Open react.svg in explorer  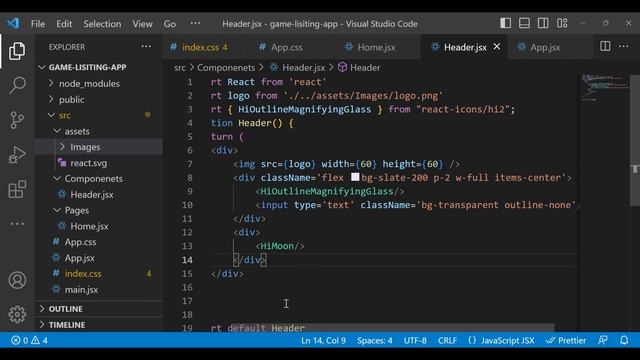pos(89,163)
